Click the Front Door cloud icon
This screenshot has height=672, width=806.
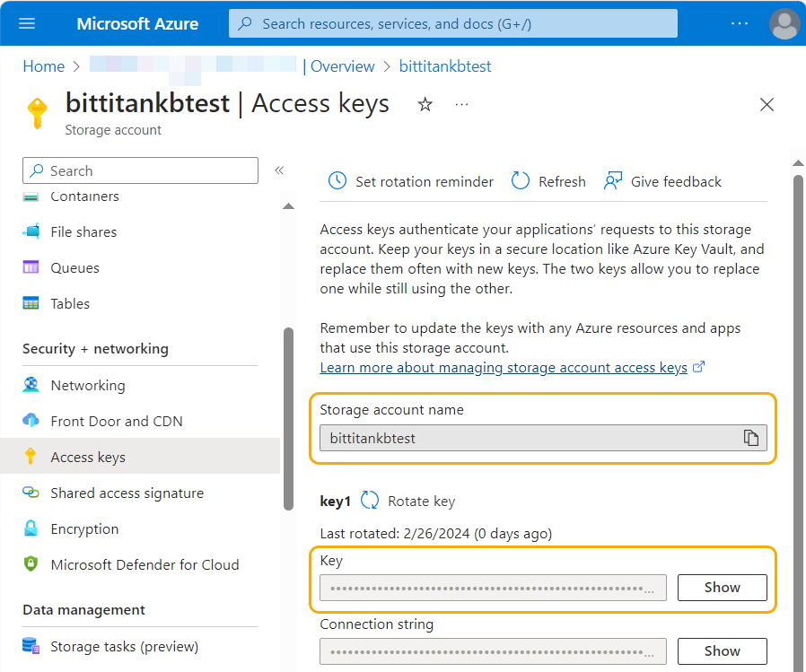(31, 420)
